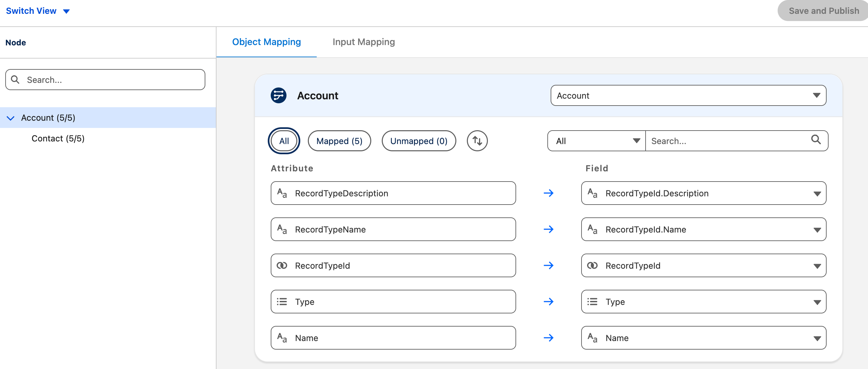Click the RecordTypeDescription attribute box

(393, 193)
